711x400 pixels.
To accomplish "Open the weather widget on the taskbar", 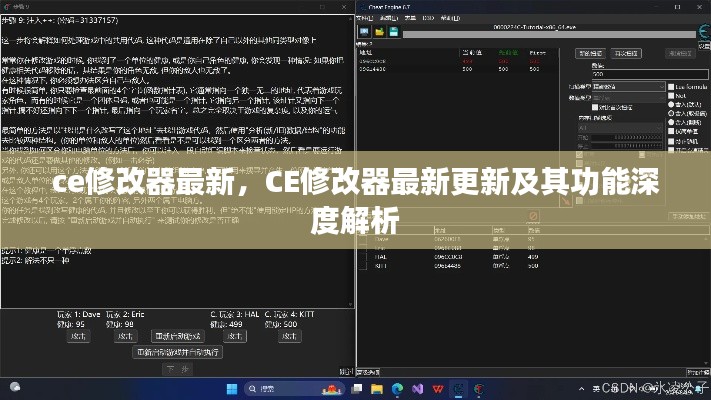I will tap(15, 387).
